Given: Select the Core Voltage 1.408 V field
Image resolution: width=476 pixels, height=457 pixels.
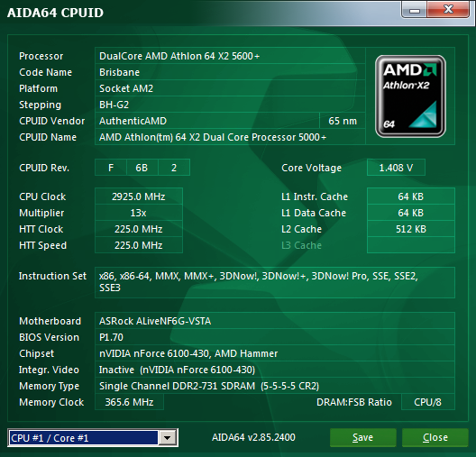Looking at the screenshot, I should click(x=396, y=168).
